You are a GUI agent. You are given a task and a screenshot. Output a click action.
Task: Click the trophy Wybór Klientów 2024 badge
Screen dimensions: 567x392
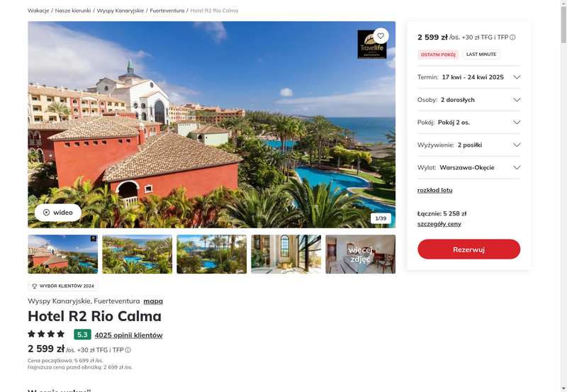(63, 286)
